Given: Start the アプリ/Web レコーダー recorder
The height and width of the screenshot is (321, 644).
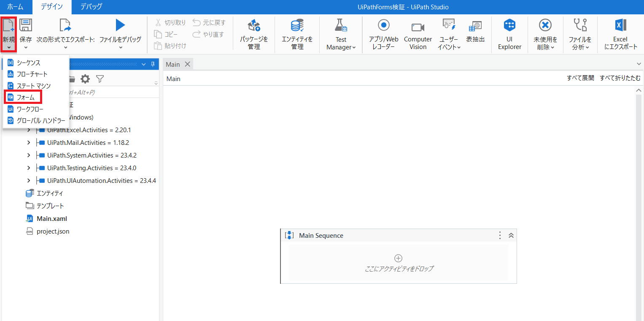Looking at the screenshot, I should [x=383, y=34].
